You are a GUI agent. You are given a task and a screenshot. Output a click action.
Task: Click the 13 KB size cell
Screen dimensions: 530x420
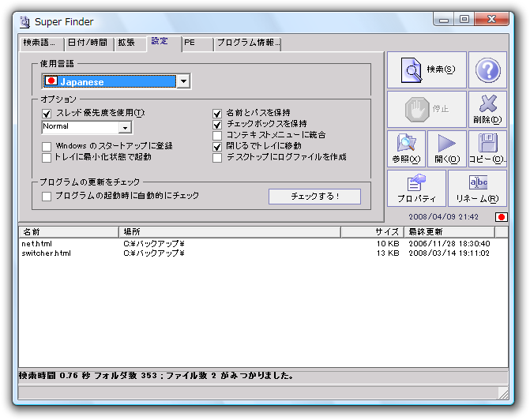(388, 253)
